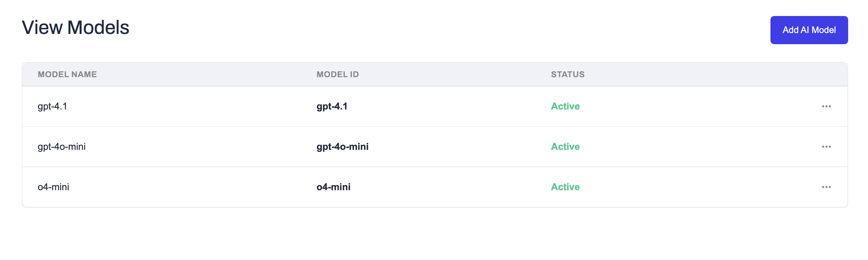Show more options for the o4-mini model
The height and width of the screenshot is (260, 868).
(x=826, y=187)
